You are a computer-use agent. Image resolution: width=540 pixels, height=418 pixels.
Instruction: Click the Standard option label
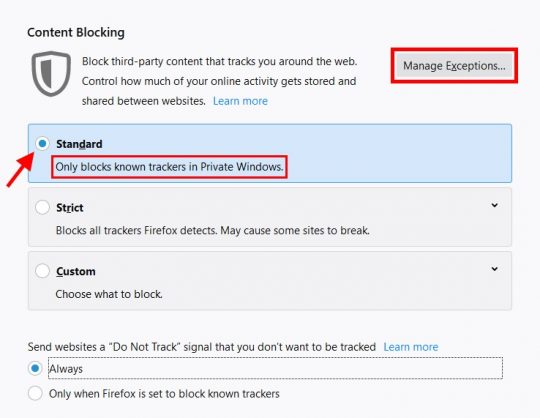tap(79, 144)
